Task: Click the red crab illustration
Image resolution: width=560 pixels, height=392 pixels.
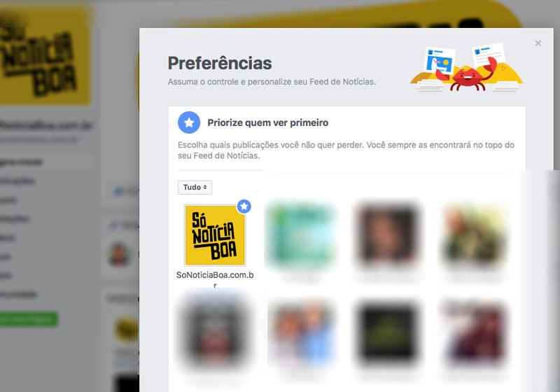Action: [468, 76]
